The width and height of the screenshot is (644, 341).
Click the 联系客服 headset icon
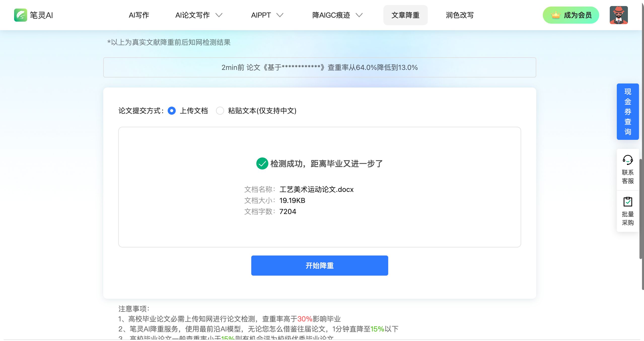pos(628,160)
